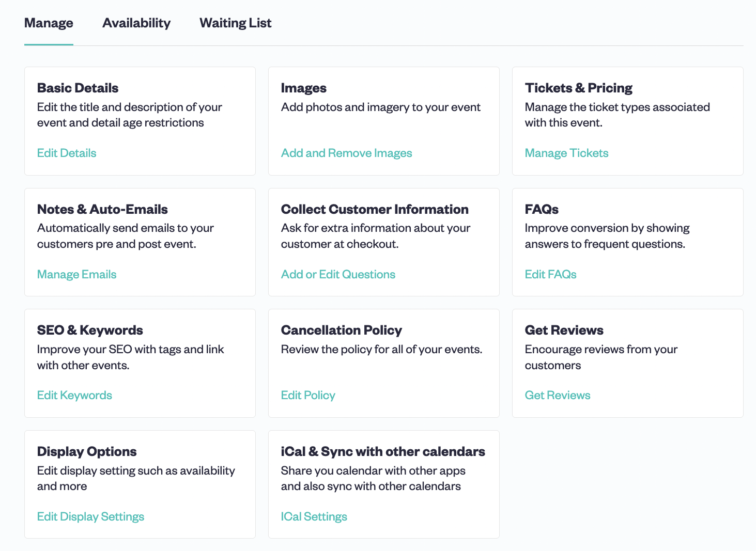
Task: Click the Collect Customer Information heading
Action: 375,209
